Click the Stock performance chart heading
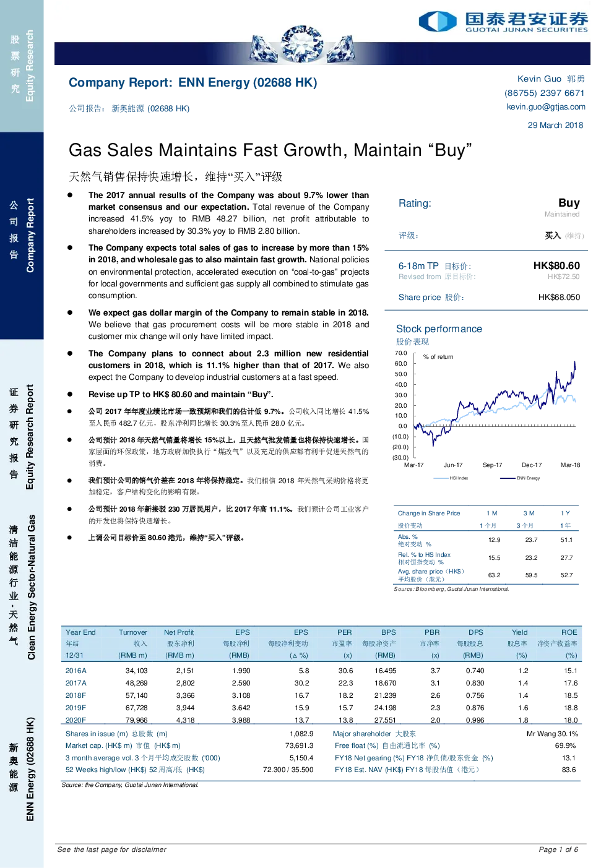The width and height of the screenshot is (614, 868). (439, 329)
